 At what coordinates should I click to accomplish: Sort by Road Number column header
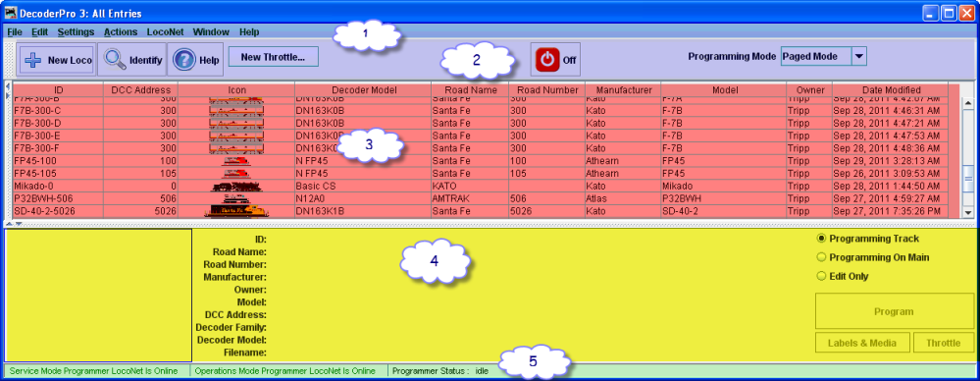click(x=547, y=90)
